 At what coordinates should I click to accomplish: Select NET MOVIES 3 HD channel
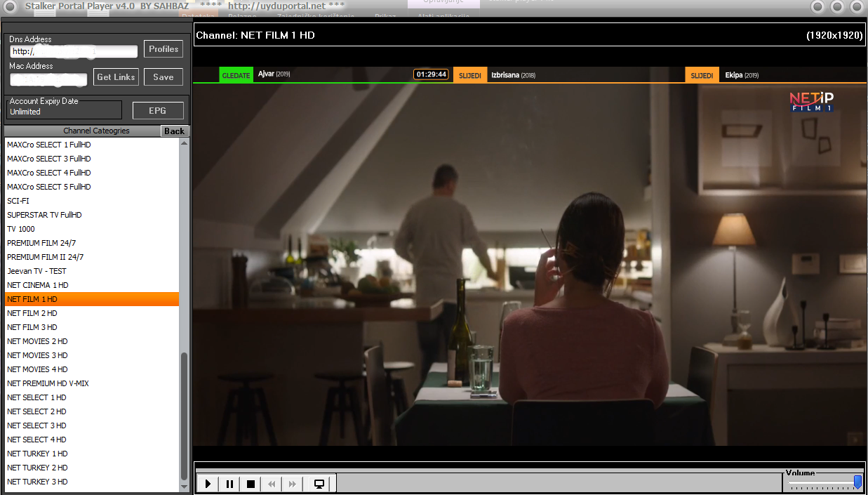(92, 355)
